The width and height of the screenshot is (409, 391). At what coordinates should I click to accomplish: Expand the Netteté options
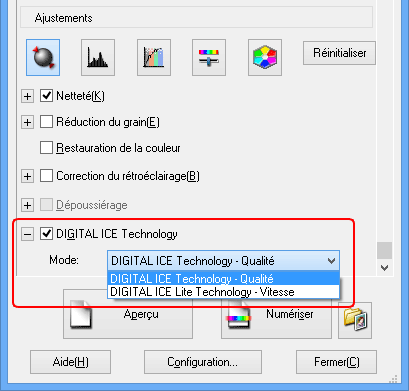point(27,97)
